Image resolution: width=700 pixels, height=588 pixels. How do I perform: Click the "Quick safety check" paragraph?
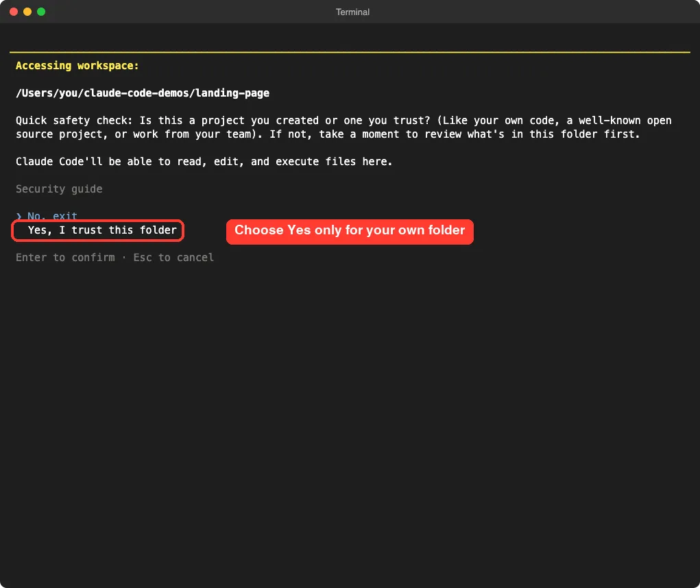tap(343, 127)
